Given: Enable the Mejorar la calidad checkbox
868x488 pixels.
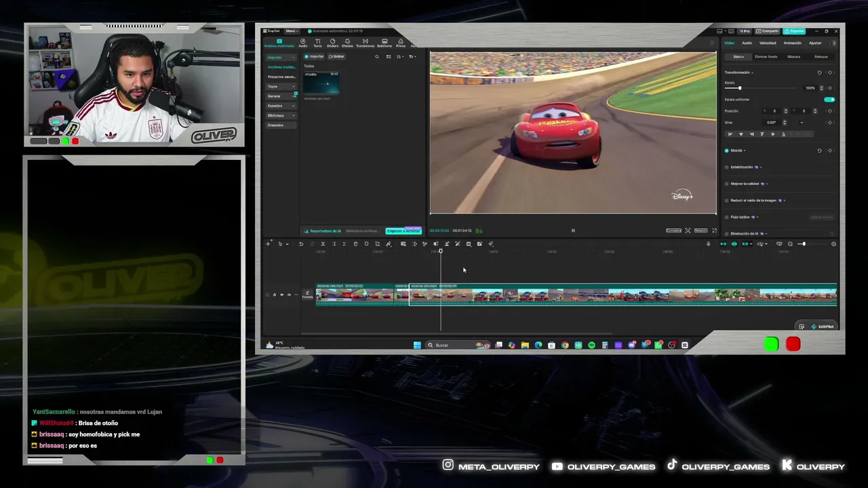Looking at the screenshot, I should click(727, 184).
